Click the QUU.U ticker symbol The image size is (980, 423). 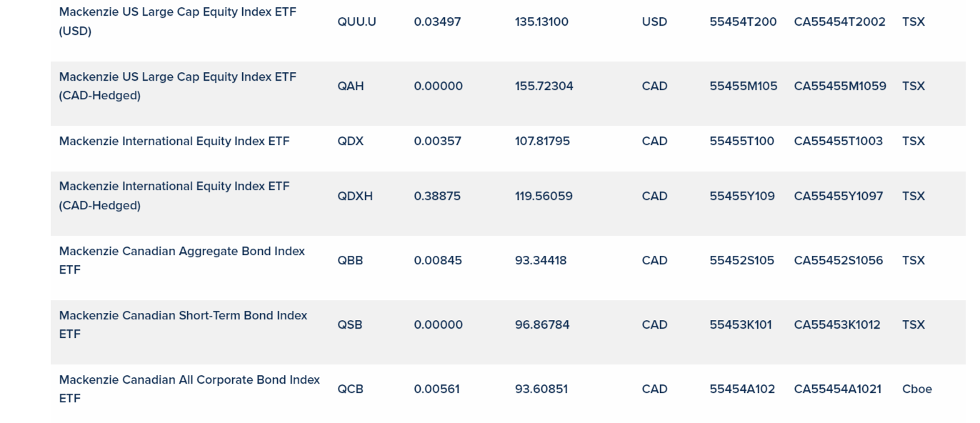coord(356,22)
